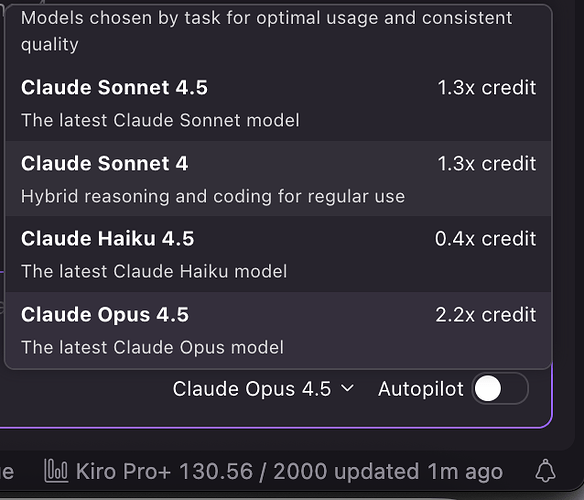Image resolution: width=584 pixels, height=500 pixels.
Task: Toggle the Autopilot switch
Action: point(500,389)
